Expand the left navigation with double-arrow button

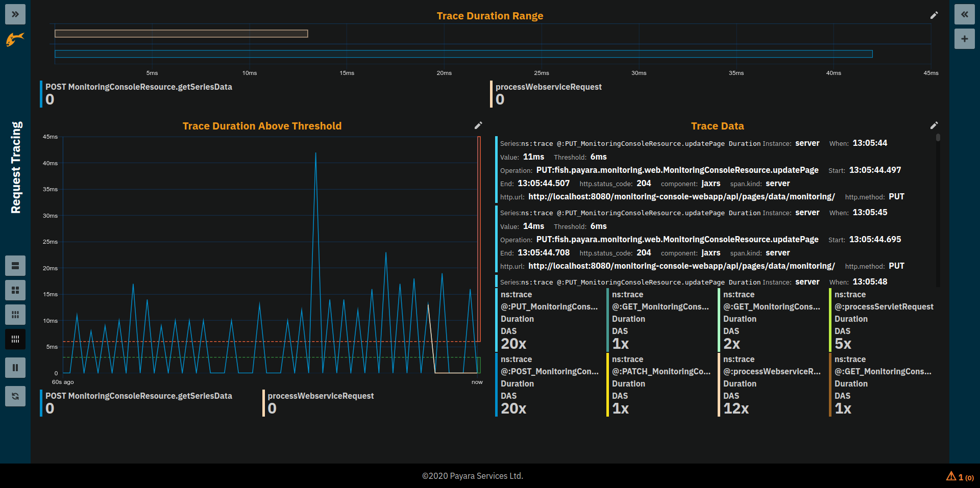point(15,14)
